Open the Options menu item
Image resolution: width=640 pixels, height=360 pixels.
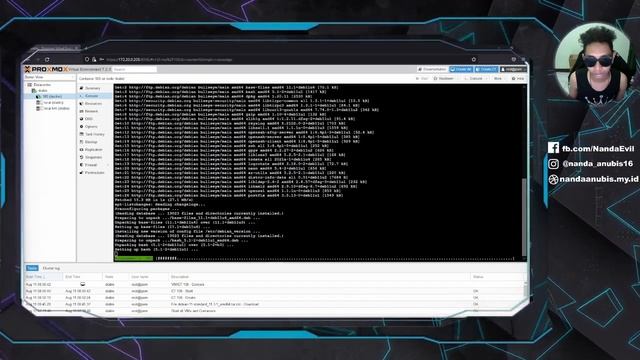(94, 127)
